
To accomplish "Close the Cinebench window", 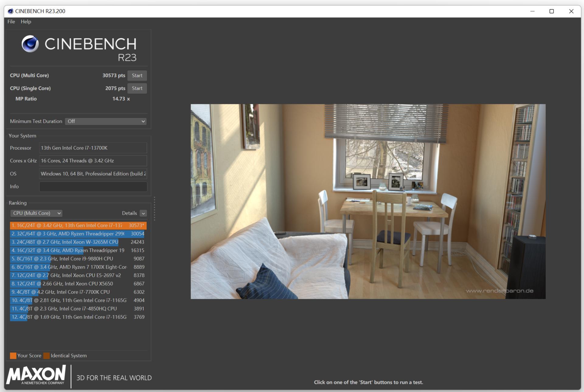I will pos(571,11).
